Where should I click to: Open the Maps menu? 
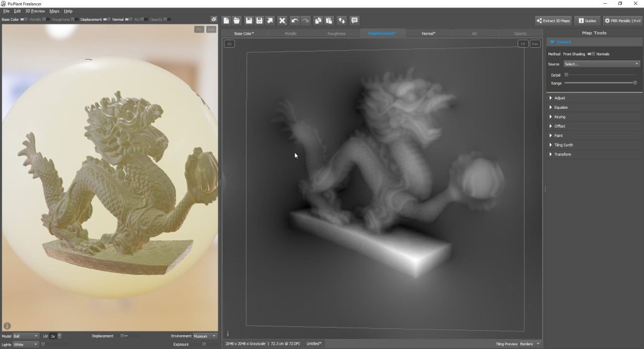point(55,11)
